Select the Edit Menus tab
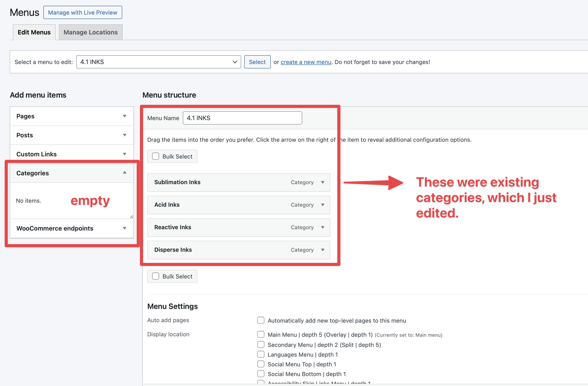This screenshot has height=386, width=588. pyautogui.click(x=34, y=32)
